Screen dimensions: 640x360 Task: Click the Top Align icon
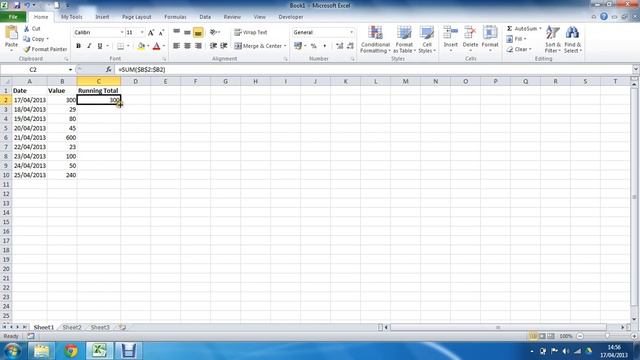click(x=176, y=32)
